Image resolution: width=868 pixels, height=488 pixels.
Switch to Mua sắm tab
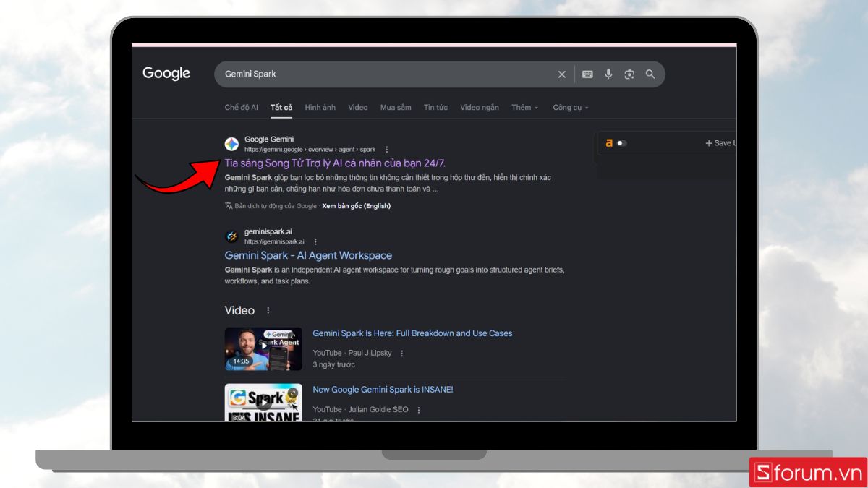[x=396, y=108]
